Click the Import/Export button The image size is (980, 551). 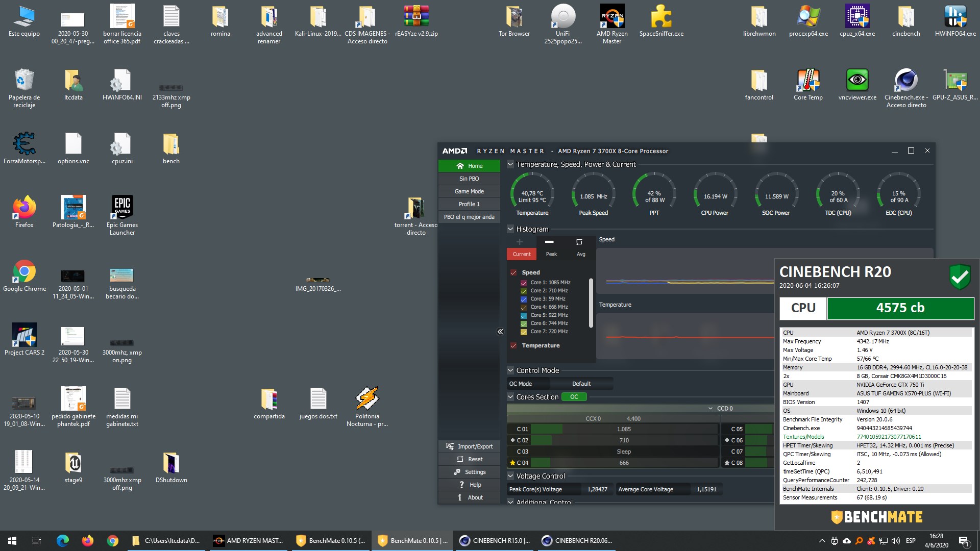[x=469, y=446]
